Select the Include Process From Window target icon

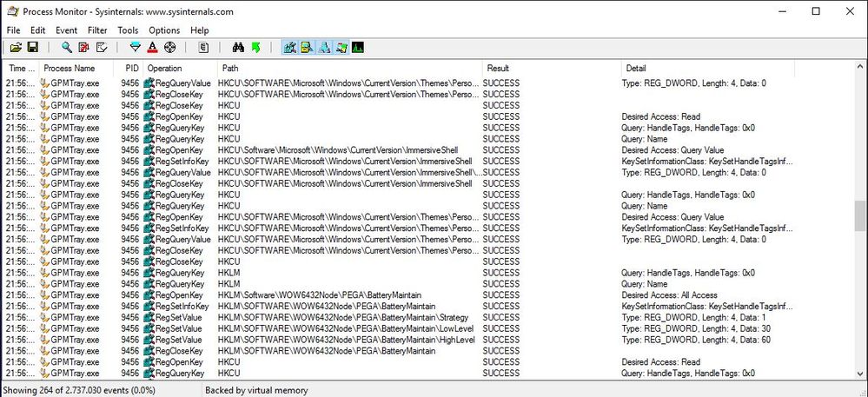(170, 47)
